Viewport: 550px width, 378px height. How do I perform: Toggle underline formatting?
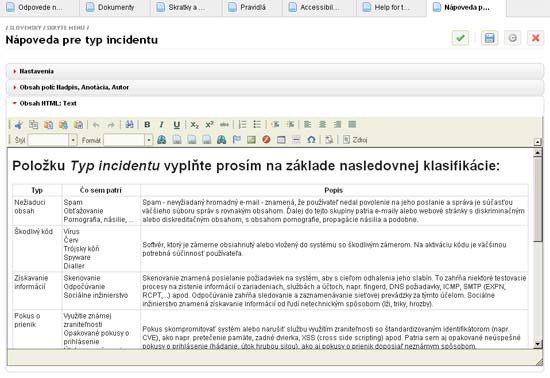click(x=176, y=124)
